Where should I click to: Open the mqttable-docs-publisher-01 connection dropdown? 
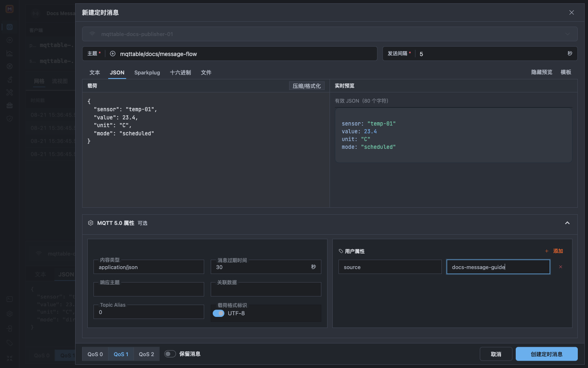pyautogui.click(x=330, y=34)
